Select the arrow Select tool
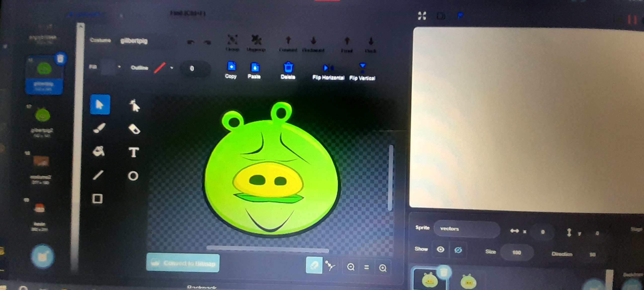Image resolution: width=644 pixels, height=290 pixels. (x=100, y=104)
